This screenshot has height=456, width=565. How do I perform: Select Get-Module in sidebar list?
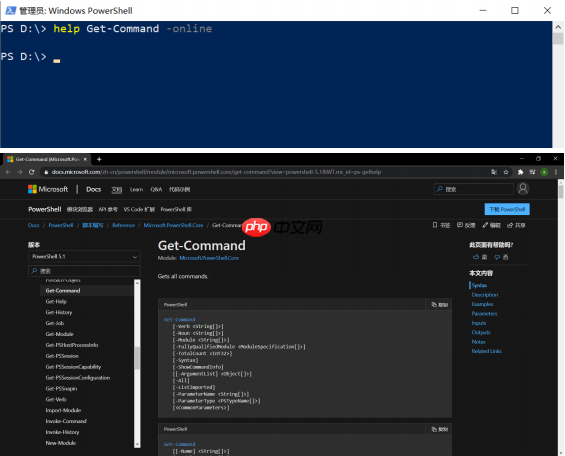59,334
